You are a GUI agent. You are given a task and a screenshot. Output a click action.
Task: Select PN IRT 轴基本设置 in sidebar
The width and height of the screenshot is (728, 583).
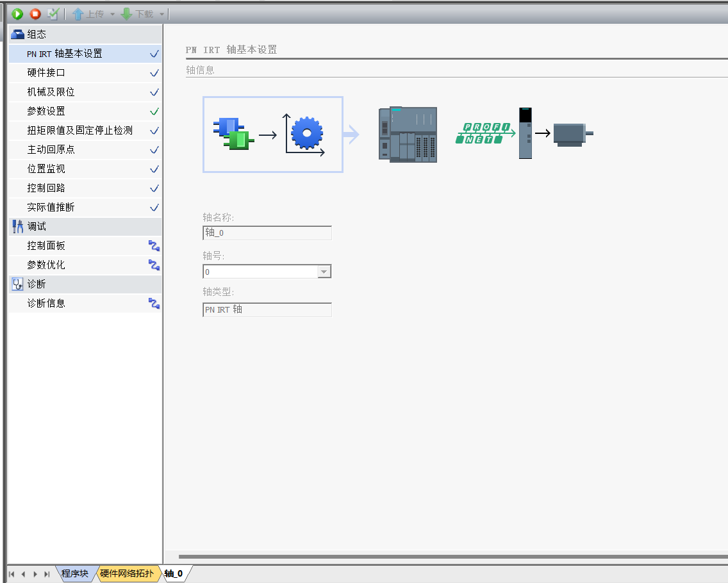[85, 54]
